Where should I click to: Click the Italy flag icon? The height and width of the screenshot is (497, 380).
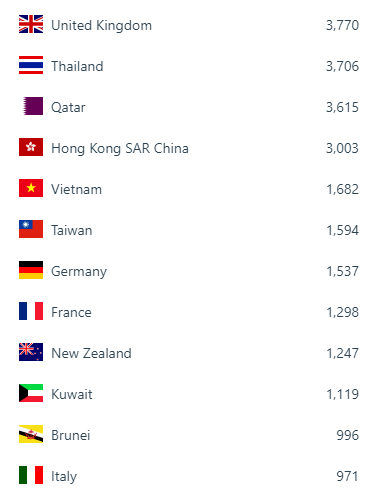31,475
